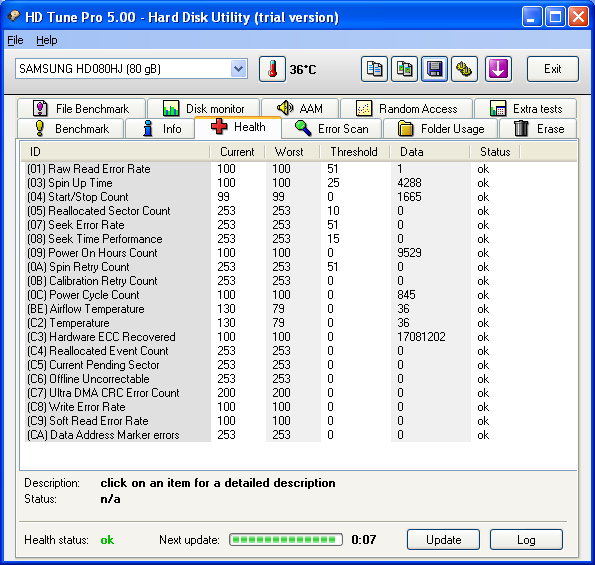This screenshot has height=565, width=595.
Task: Open the Info tab
Action: click(160, 129)
